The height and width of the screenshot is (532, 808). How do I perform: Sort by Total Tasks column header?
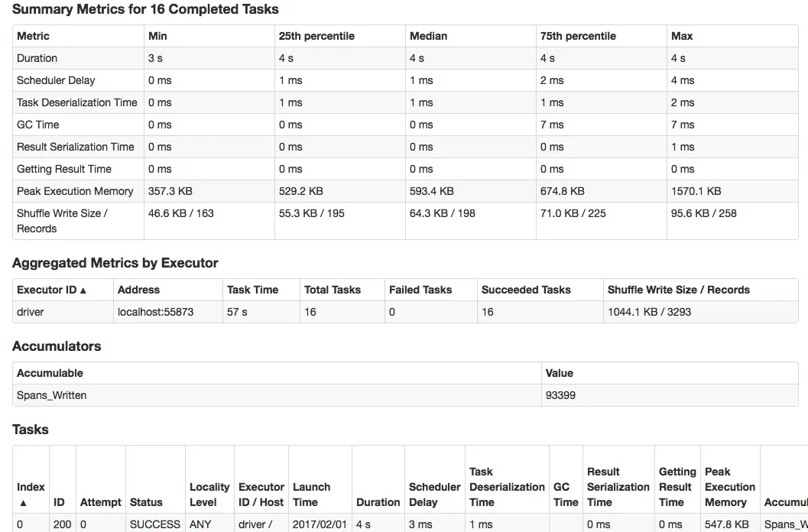tap(332, 290)
